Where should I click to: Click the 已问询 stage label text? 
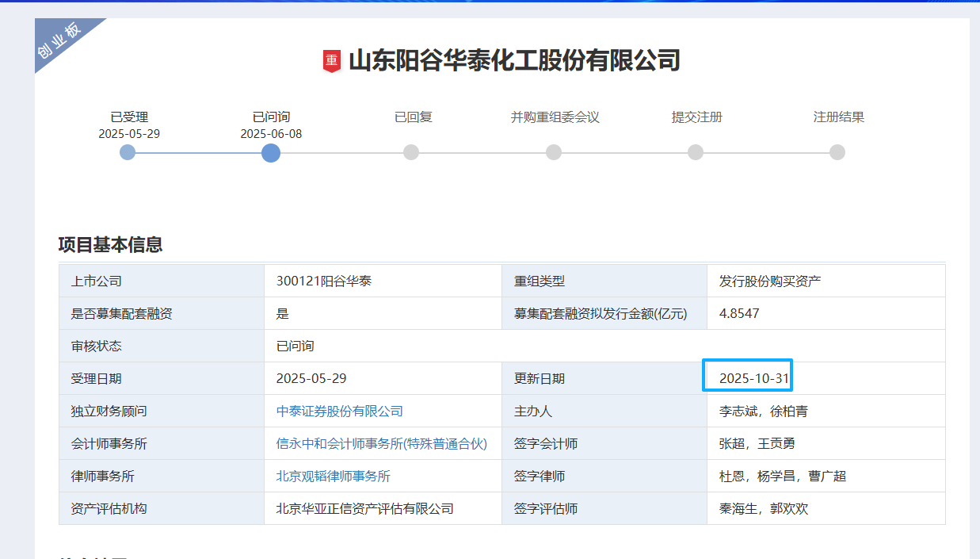271,117
